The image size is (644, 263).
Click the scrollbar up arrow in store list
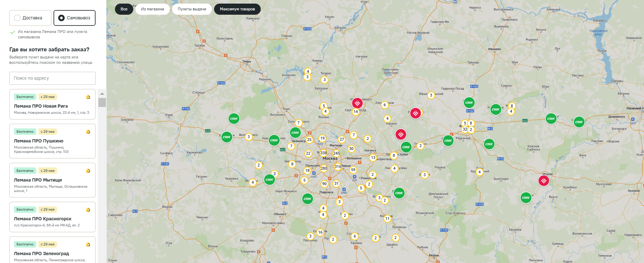[x=102, y=94]
